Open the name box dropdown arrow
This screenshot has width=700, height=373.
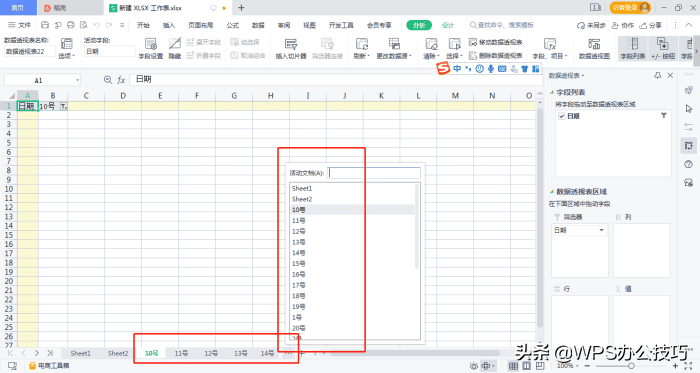pyautogui.click(x=77, y=80)
